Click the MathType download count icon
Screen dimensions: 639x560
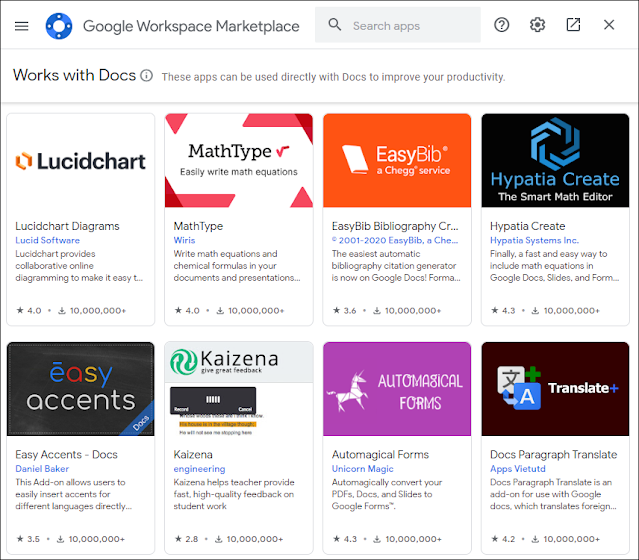(x=220, y=311)
